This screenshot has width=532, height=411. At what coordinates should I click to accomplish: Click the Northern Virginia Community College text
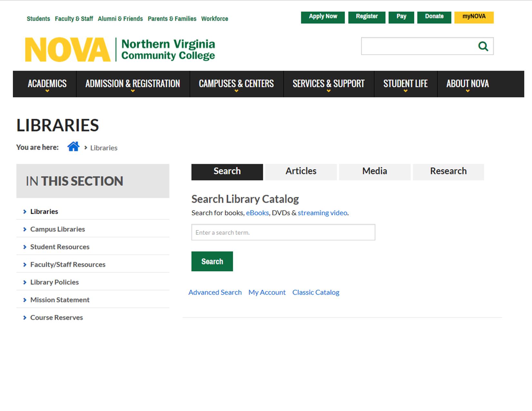168,50
